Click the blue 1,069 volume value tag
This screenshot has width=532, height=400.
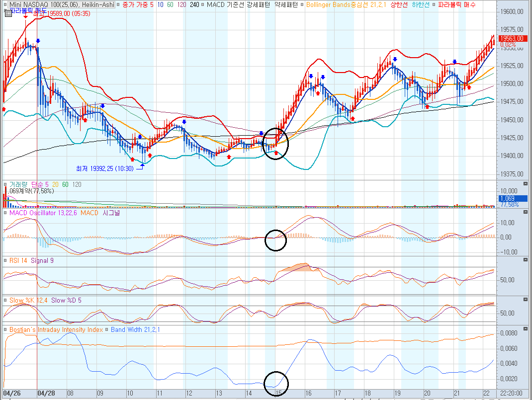point(512,198)
